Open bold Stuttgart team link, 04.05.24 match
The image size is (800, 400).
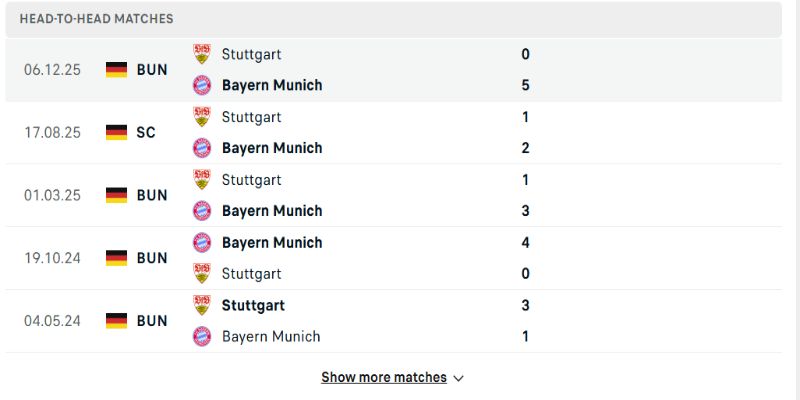(x=253, y=305)
